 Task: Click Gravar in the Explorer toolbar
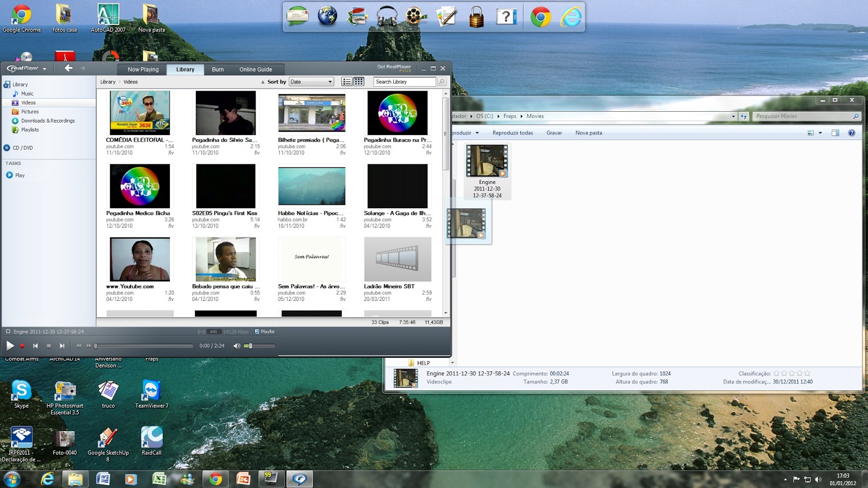point(554,133)
